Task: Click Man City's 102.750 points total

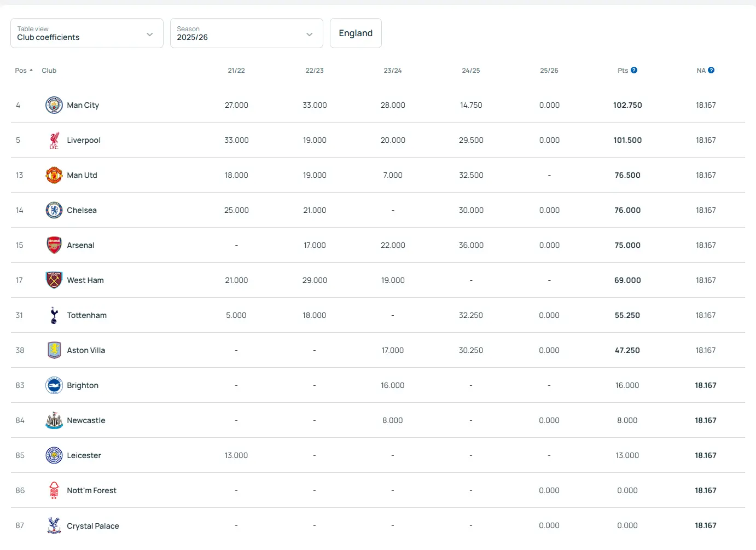Action: pyautogui.click(x=627, y=105)
